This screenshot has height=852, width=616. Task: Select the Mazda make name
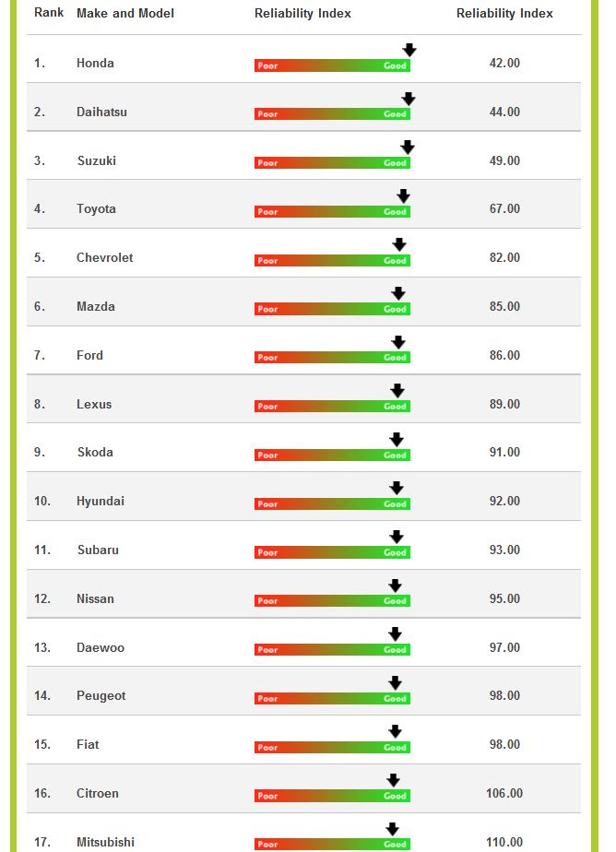(96, 306)
